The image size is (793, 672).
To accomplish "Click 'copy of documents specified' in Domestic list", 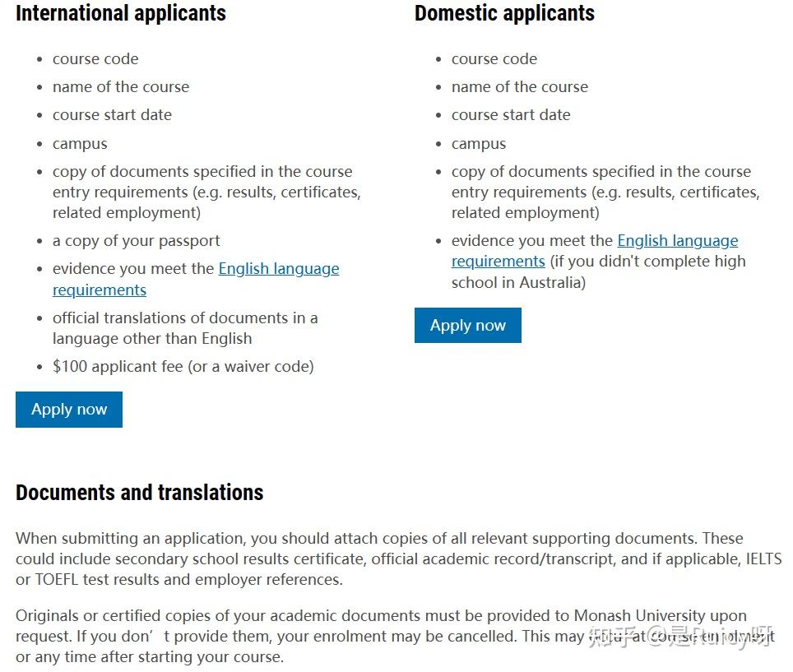I will coord(605,192).
